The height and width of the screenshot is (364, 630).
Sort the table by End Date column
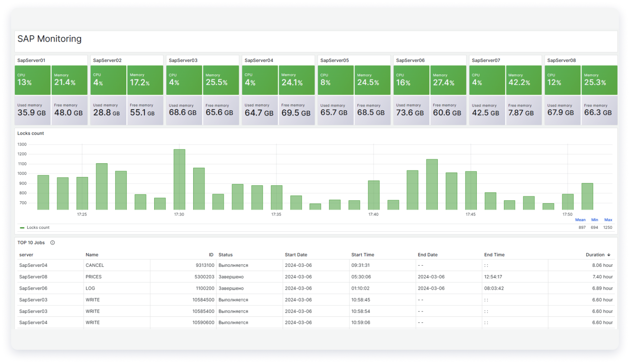pyautogui.click(x=428, y=255)
